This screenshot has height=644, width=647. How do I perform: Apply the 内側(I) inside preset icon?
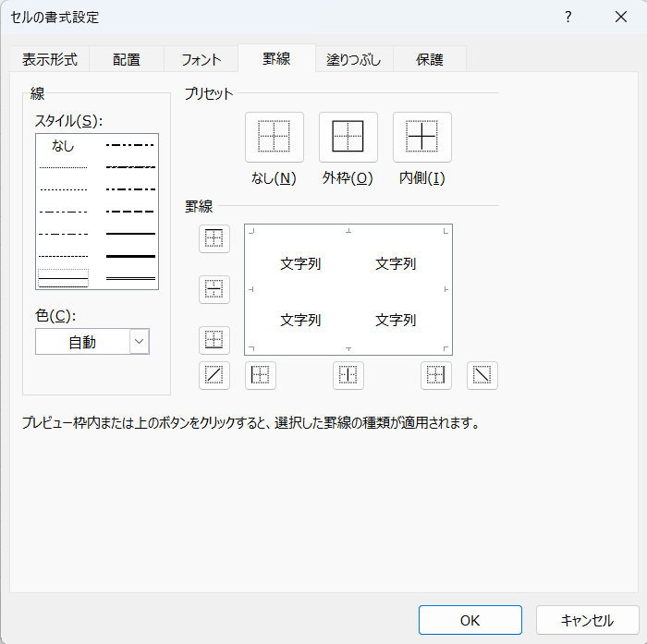pyautogui.click(x=422, y=137)
